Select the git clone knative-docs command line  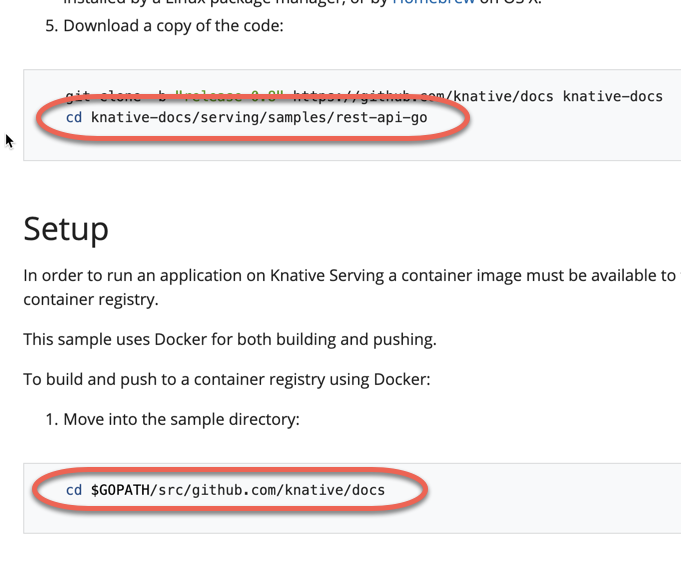click(x=364, y=96)
